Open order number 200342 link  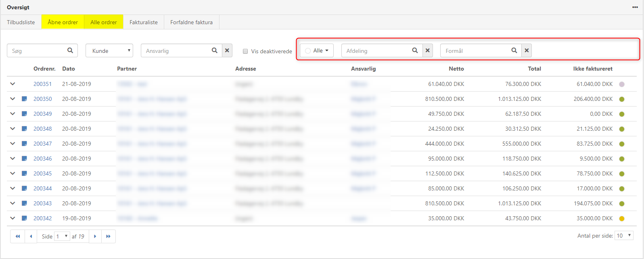click(x=42, y=218)
